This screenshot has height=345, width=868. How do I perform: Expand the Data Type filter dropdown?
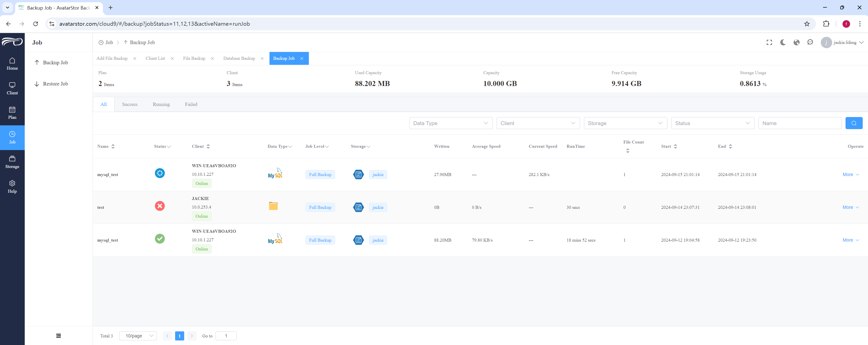pyautogui.click(x=450, y=123)
